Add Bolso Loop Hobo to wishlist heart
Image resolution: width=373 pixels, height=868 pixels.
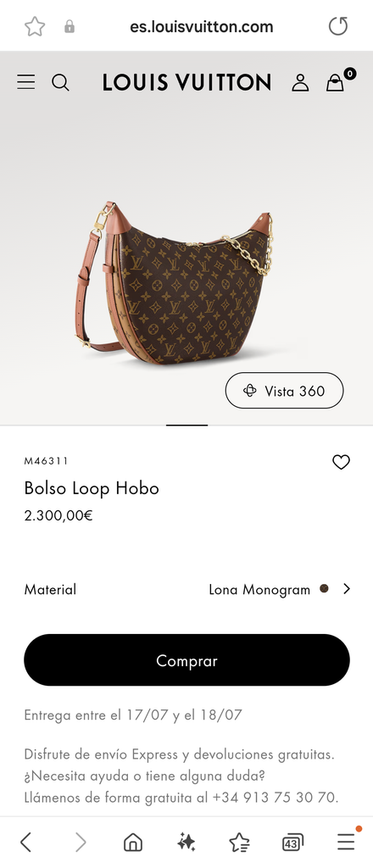coord(341,462)
